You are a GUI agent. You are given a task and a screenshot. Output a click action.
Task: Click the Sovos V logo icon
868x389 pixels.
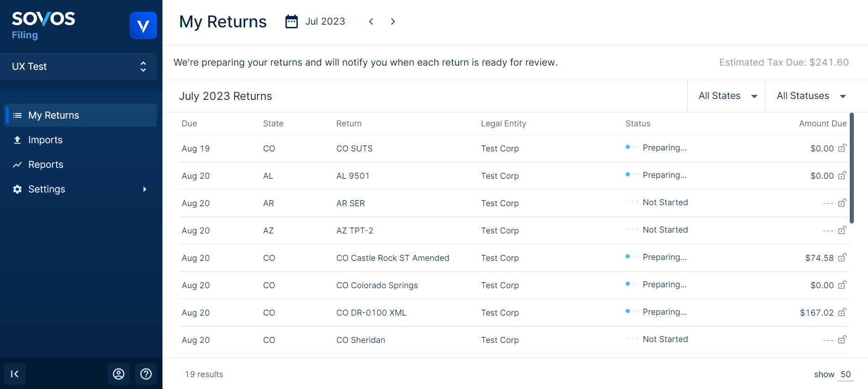pyautogui.click(x=143, y=26)
